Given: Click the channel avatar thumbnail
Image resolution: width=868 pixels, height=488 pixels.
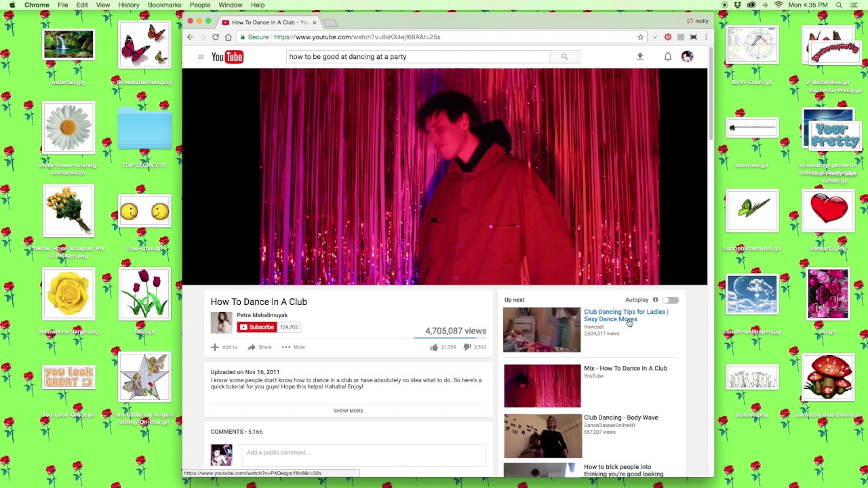Looking at the screenshot, I should [221, 323].
